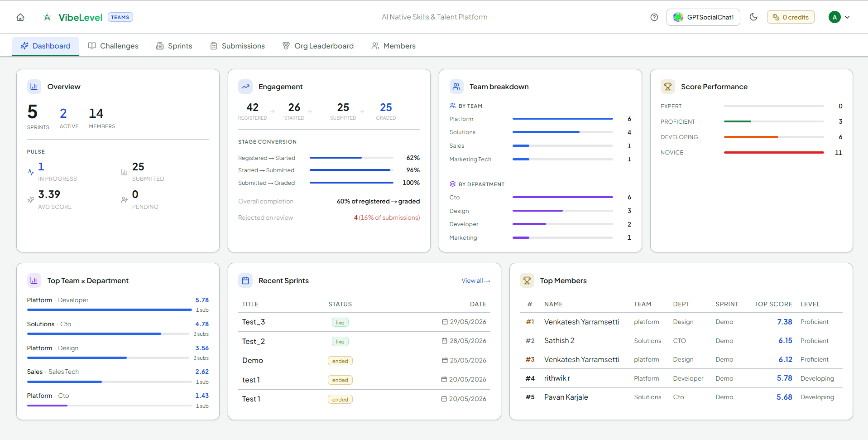Click the Pending user icon
This screenshot has width=868, height=440.
125,200
